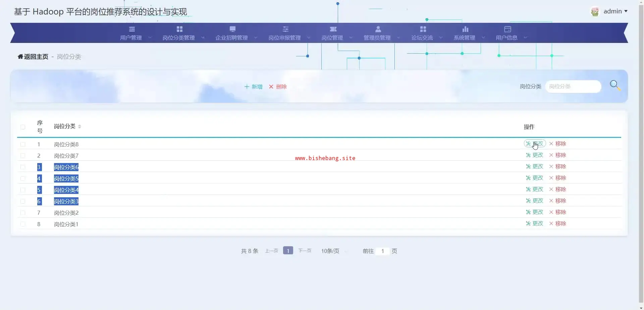Click the magnifier search icon

(615, 85)
